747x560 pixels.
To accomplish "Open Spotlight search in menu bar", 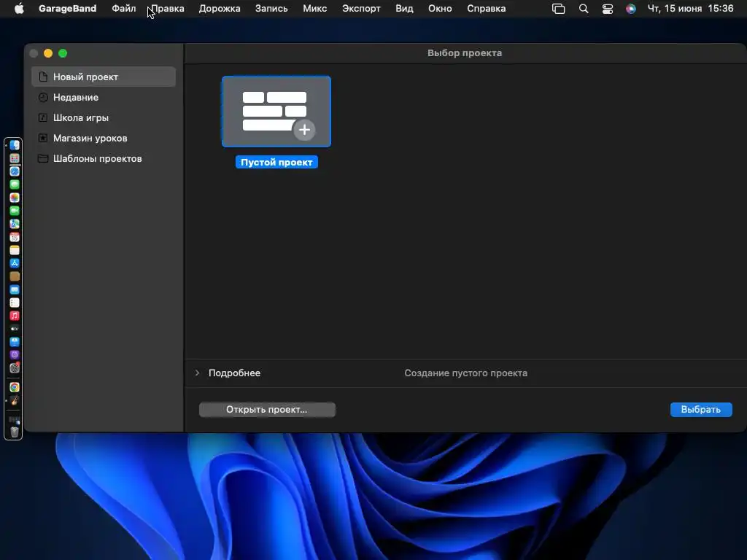I will tap(584, 9).
